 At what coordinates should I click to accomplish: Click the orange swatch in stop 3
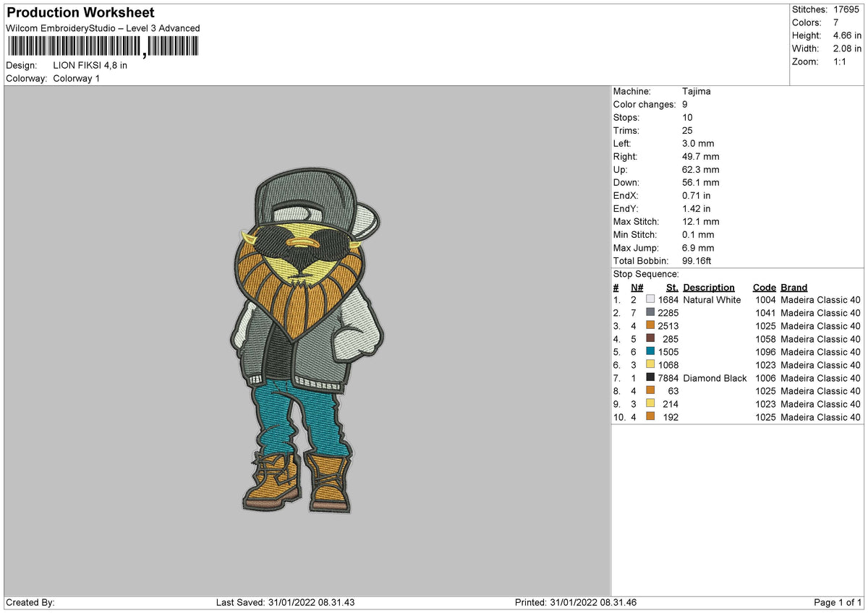point(650,326)
